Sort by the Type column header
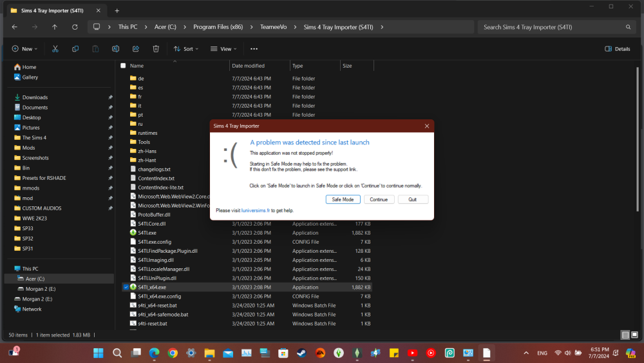The height and width of the screenshot is (363, 644). click(298, 66)
